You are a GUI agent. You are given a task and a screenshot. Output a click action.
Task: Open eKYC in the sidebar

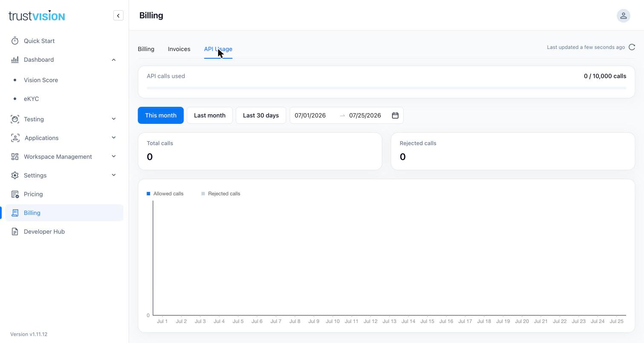pos(32,99)
